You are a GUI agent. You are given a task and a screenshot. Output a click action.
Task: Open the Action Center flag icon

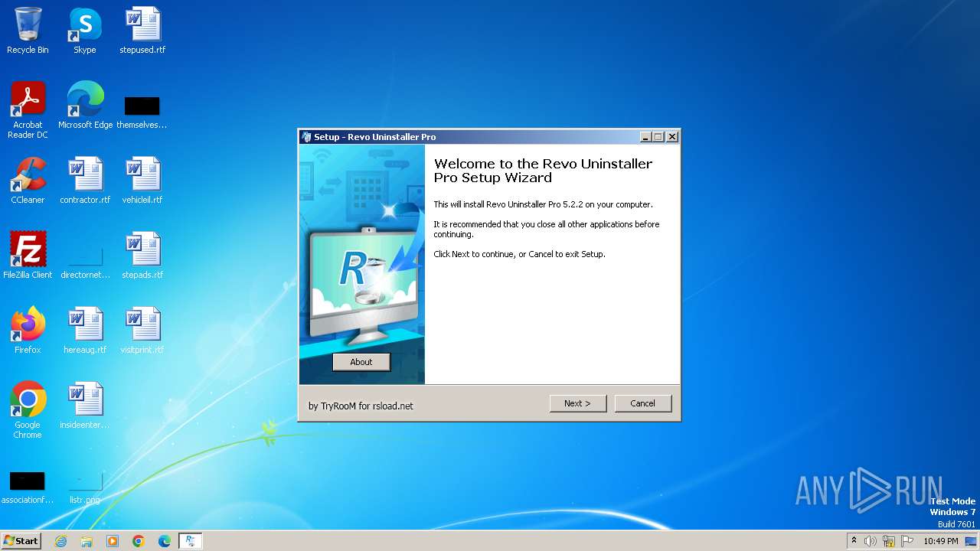click(907, 541)
